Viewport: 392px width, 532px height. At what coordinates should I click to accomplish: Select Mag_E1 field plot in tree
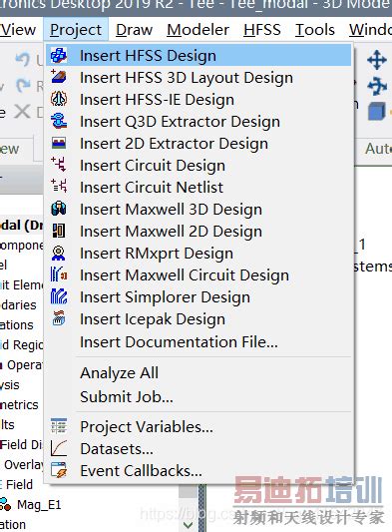39,505
